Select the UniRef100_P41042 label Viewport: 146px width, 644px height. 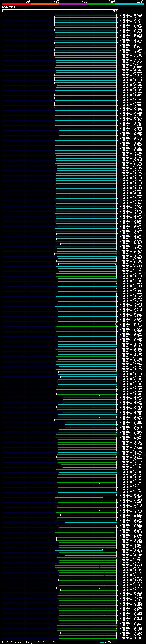point(131,304)
